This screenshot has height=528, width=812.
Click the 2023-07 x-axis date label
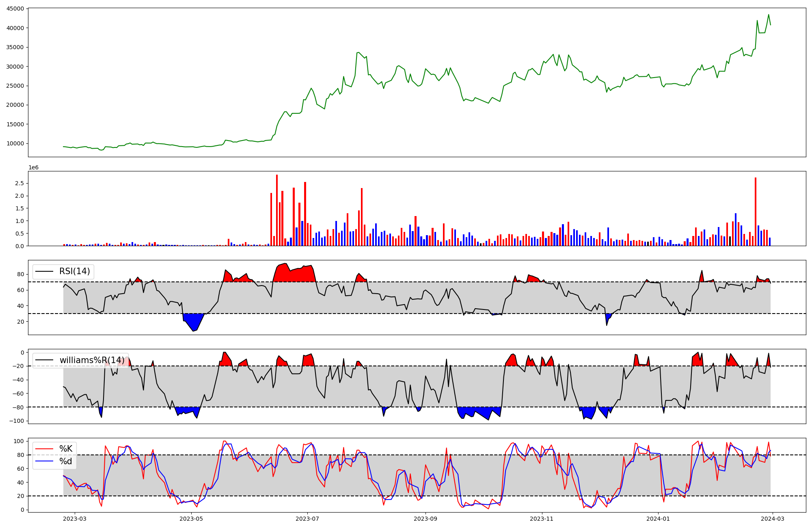(x=307, y=519)
